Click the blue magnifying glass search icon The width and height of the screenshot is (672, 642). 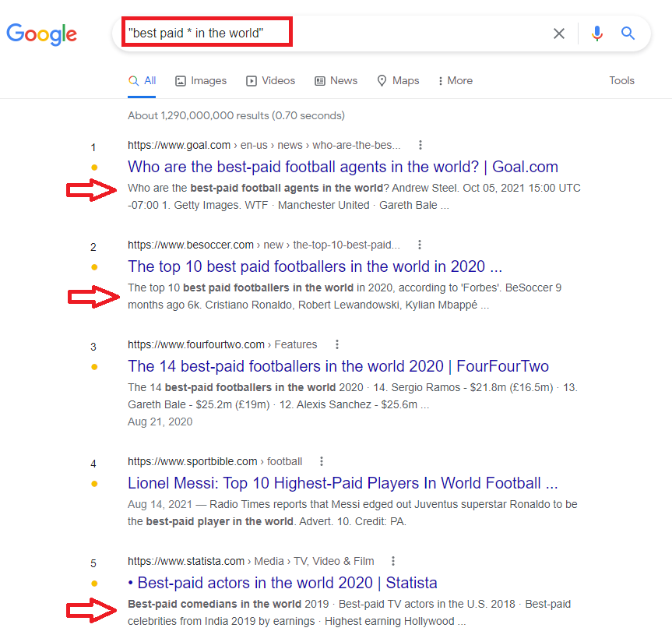[628, 34]
